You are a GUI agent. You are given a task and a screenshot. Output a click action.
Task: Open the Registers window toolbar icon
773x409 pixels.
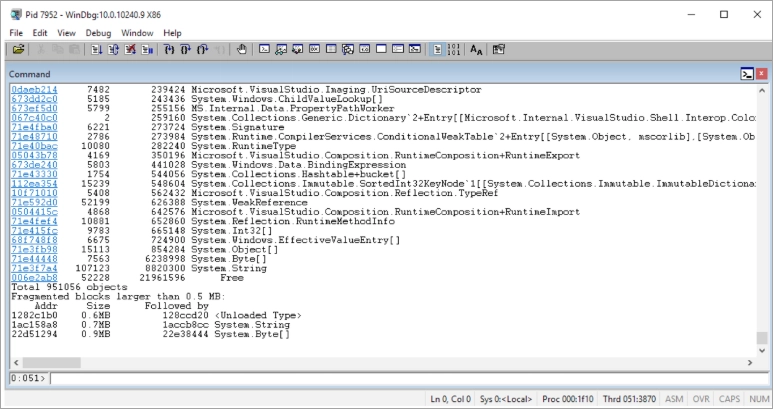click(x=315, y=49)
